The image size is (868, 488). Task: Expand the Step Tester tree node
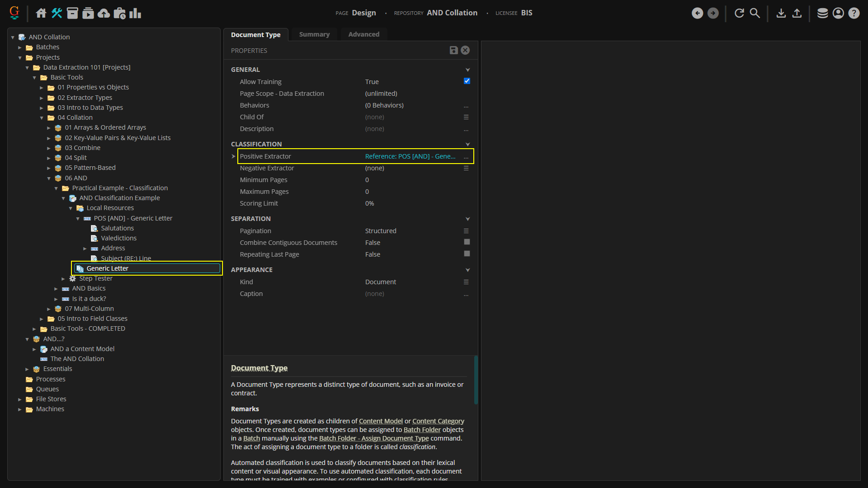(63, 279)
